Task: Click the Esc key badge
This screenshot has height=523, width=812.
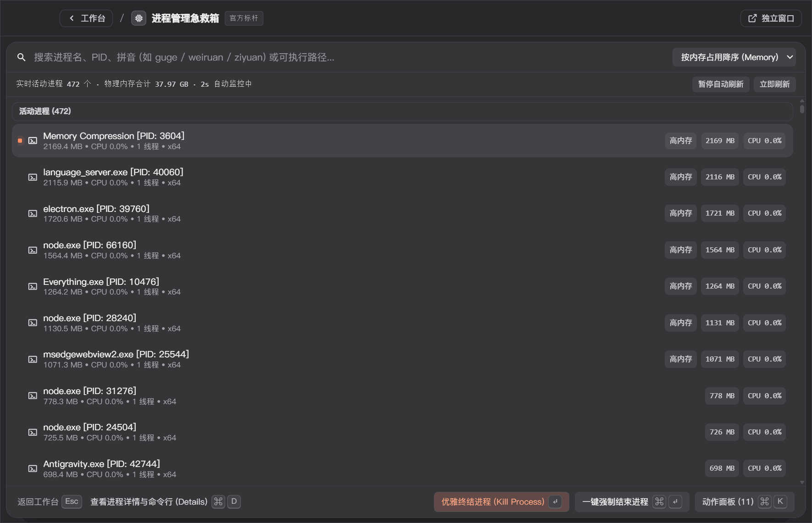Action: click(72, 501)
